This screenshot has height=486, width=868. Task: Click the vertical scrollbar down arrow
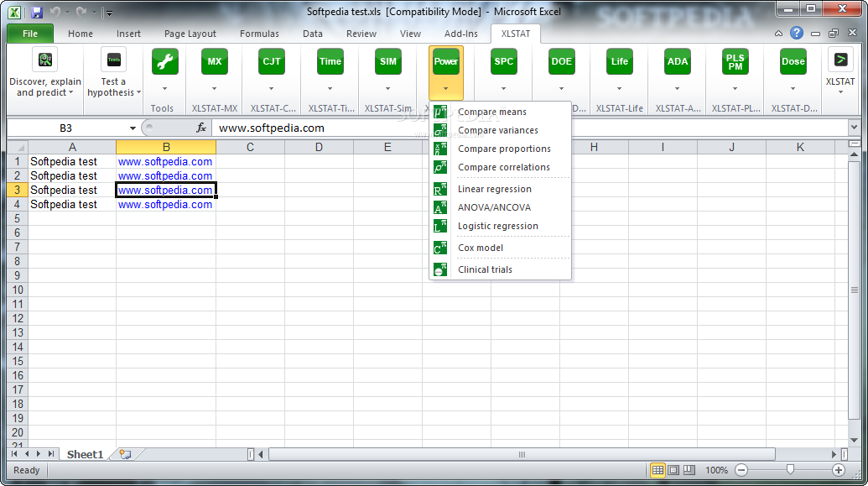854,441
